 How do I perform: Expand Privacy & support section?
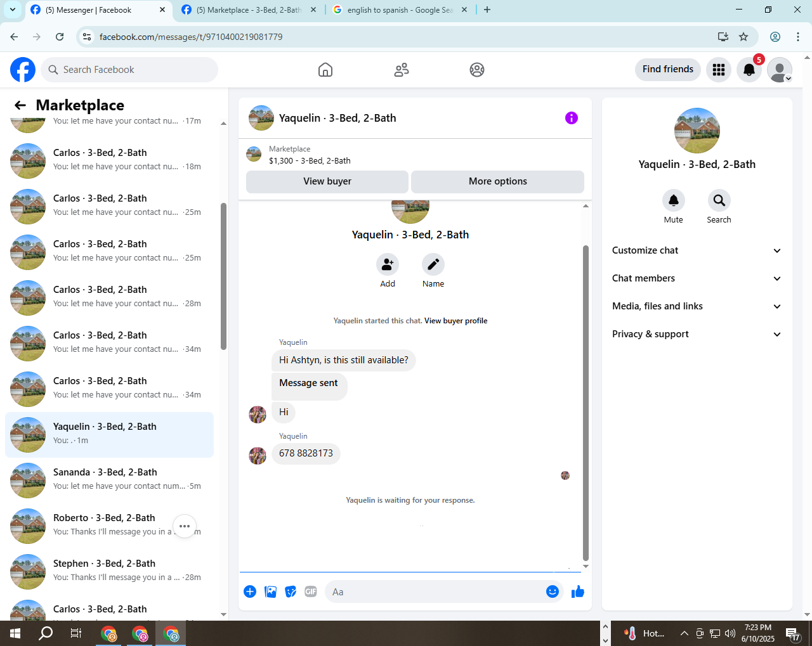(x=697, y=334)
